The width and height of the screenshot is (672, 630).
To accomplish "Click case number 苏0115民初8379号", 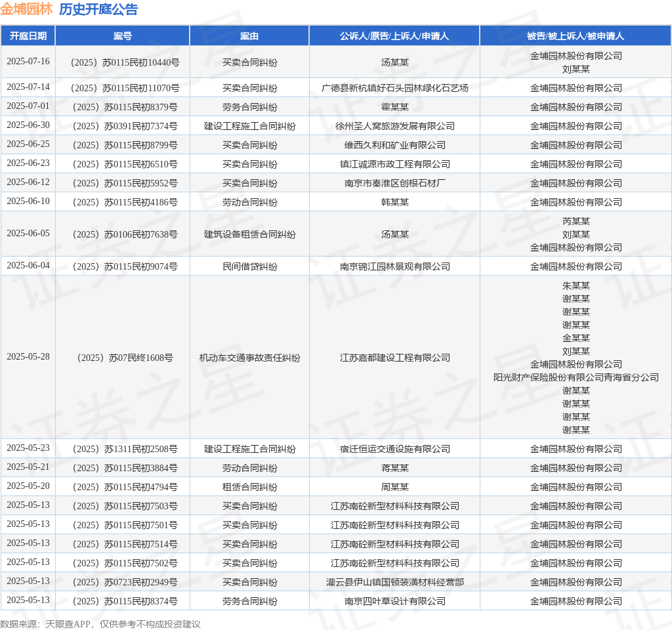I will [x=125, y=107].
